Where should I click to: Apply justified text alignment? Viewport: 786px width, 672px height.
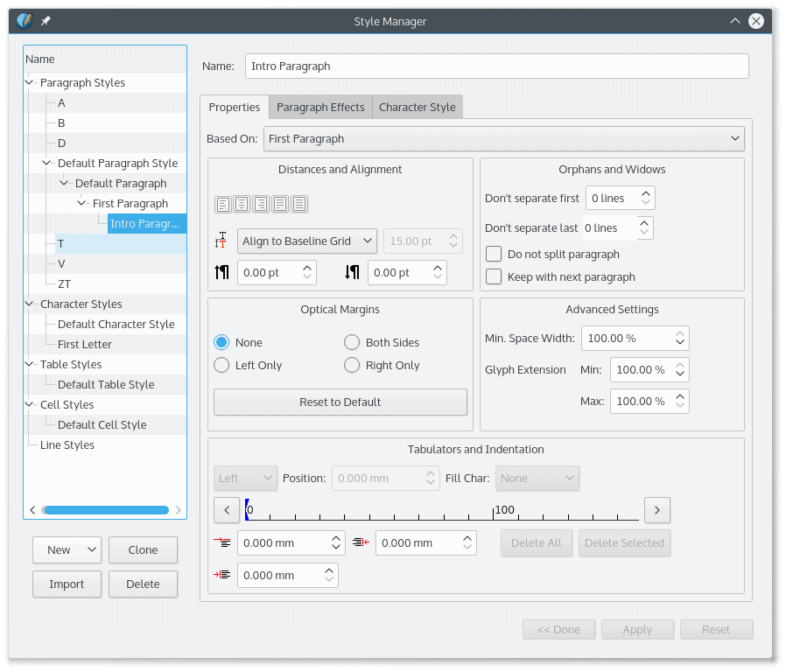tap(280, 203)
